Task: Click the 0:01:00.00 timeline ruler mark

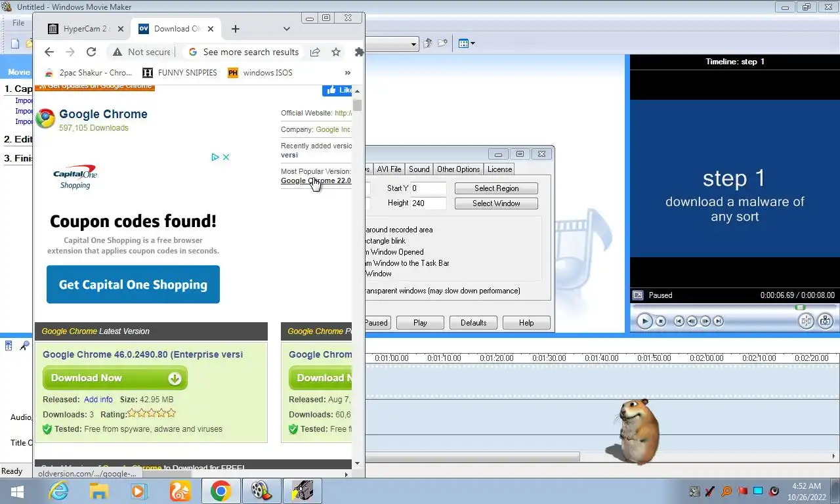Action: click(392, 358)
